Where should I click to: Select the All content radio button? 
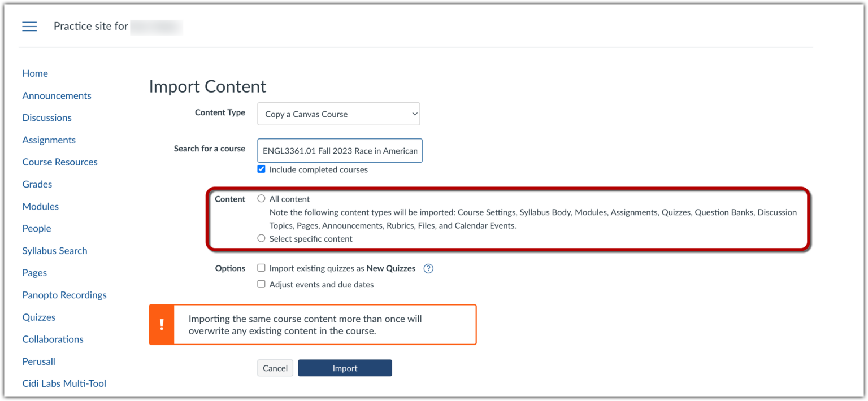tap(261, 198)
